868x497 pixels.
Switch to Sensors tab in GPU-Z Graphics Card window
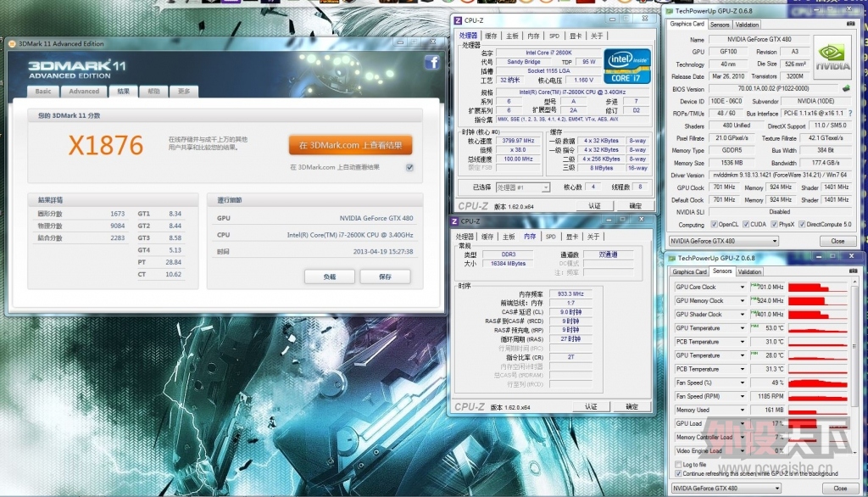coord(719,25)
